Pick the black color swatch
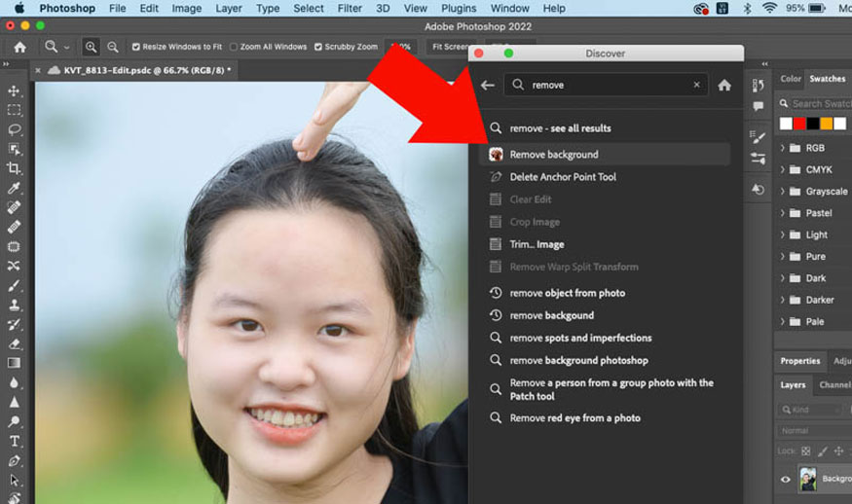This screenshot has width=852, height=504. (813, 124)
